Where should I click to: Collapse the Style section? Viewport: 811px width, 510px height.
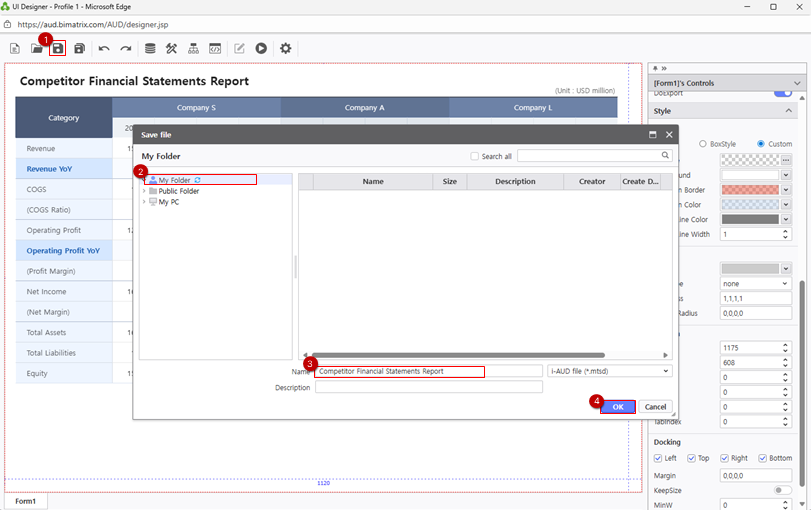click(x=789, y=111)
